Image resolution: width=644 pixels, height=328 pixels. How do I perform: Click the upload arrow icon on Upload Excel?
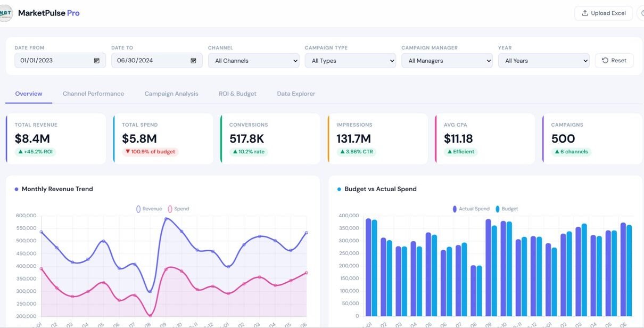coord(585,13)
